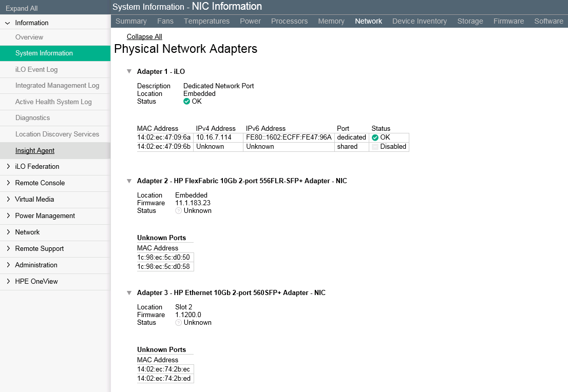This screenshot has height=392, width=568.
Task: Click IPv6 address FE80::1602:ECFF:FE47:96A
Action: tap(289, 138)
